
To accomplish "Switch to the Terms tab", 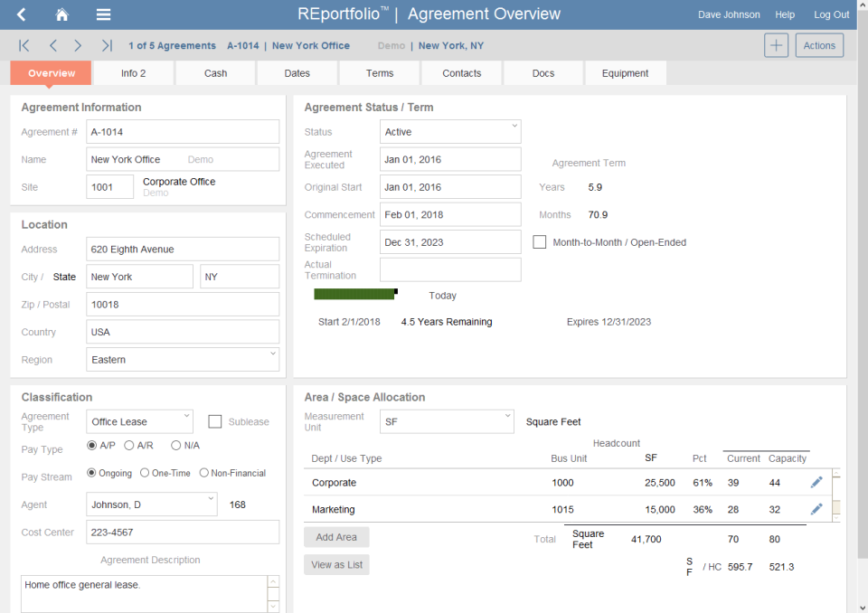I will click(379, 73).
